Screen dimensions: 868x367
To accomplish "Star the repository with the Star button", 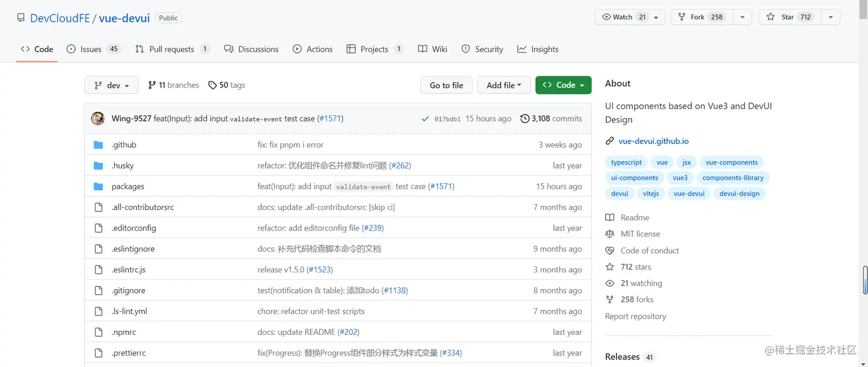I will coord(790,17).
